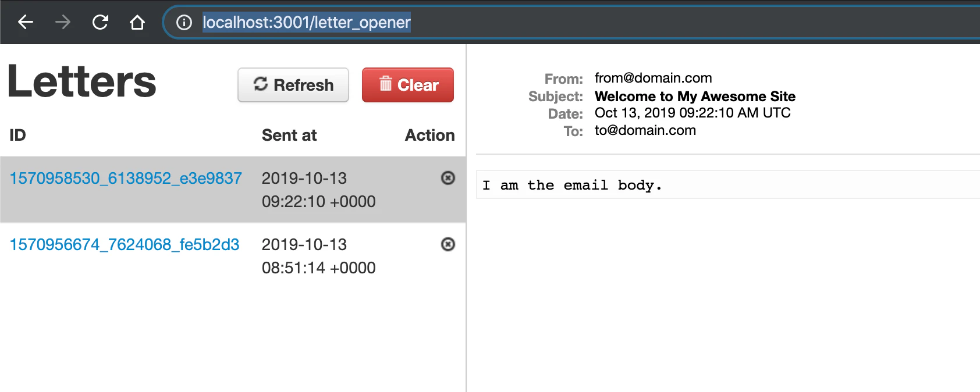This screenshot has height=392, width=980.
Task: Click the browser back arrow
Action: (x=26, y=22)
